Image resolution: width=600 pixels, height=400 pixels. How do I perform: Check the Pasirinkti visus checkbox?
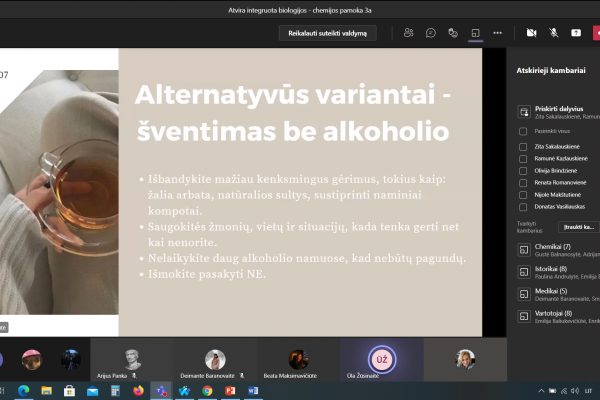pyautogui.click(x=523, y=131)
